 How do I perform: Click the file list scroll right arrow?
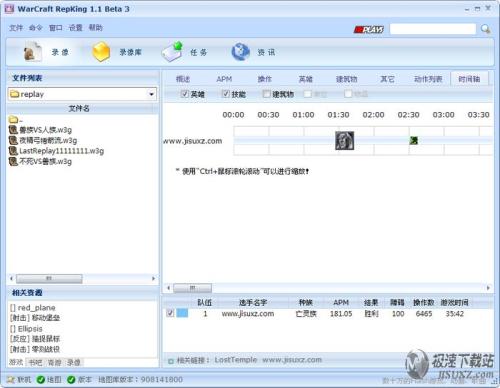coord(153,278)
